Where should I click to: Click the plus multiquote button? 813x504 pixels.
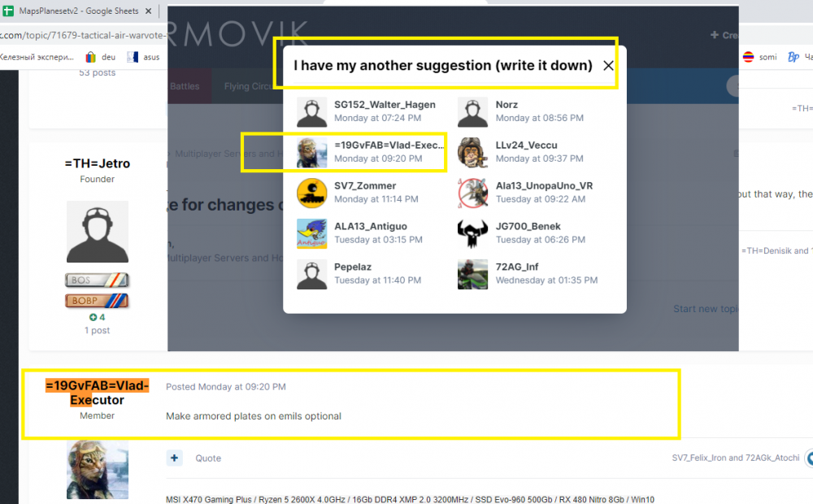tap(174, 458)
